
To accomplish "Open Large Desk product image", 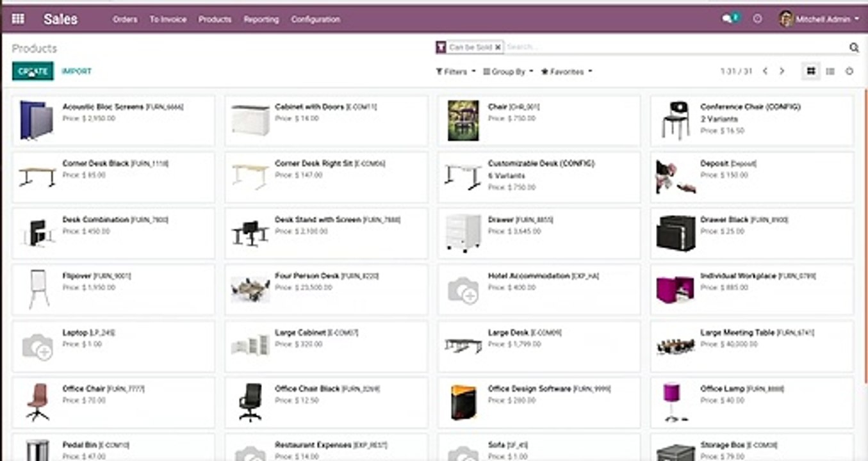I will (463, 346).
